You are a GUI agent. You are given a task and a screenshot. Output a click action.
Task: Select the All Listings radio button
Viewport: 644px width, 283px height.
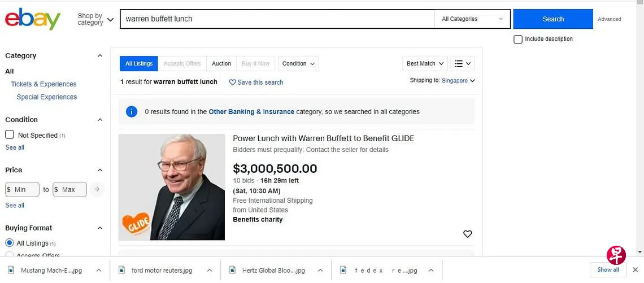tap(10, 243)
